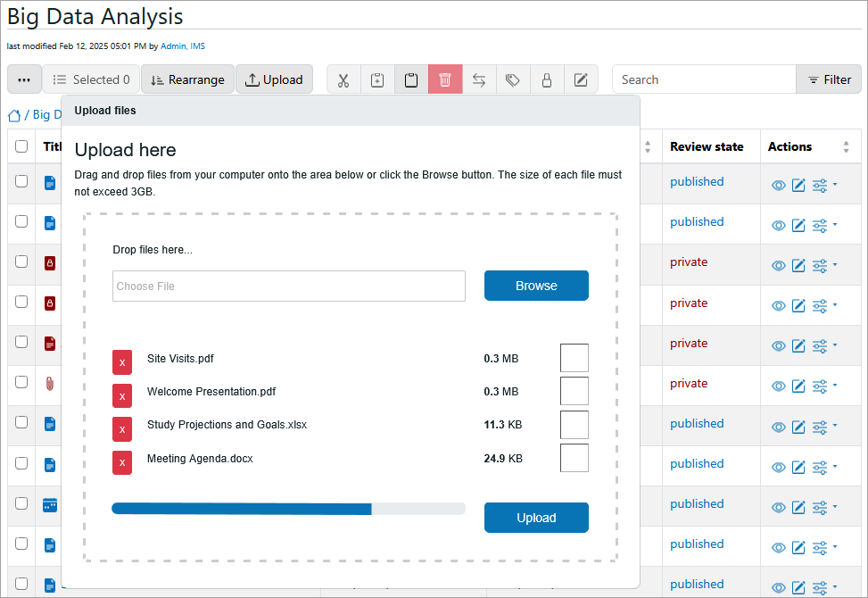Image resolution: width=868 pixels, height=598 pixels.
Task: Click settings sliders icon in second private row
Action: 820,305
